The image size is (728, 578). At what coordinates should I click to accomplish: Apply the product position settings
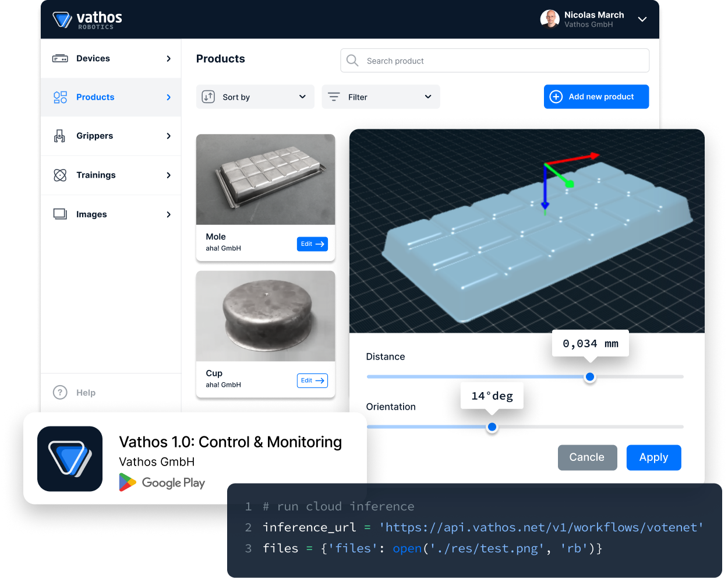tap(653, 457)
